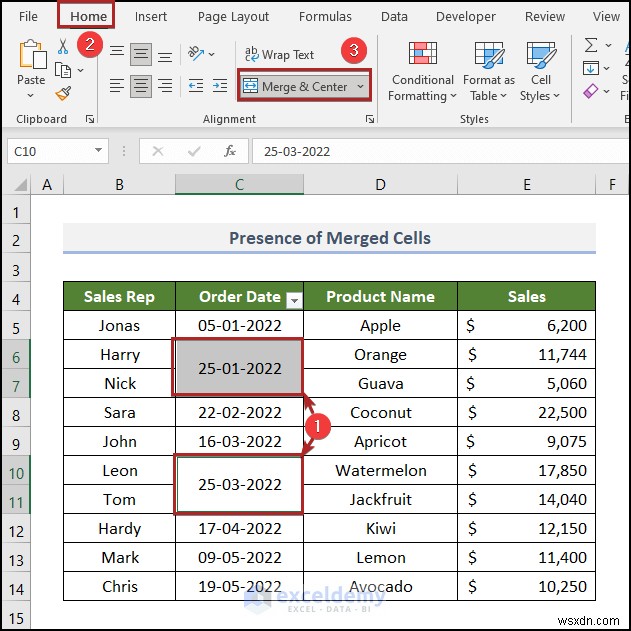Image resolution: width=631 pixels, height=631 pixels.
Task: Click the Paste clipboard icon
Action: coord(31,54)
